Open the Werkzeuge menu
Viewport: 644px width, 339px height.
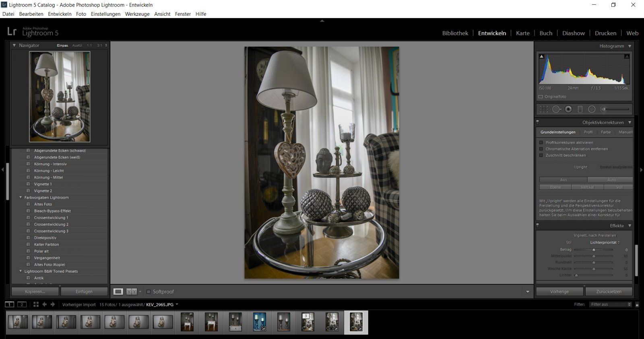[x=137, y=14]
